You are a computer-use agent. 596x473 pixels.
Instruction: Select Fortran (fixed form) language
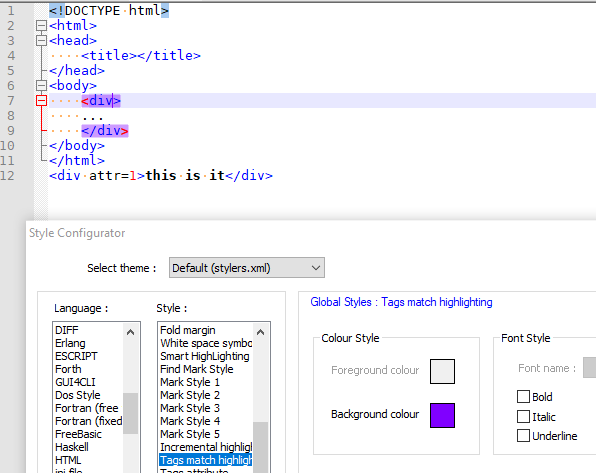[89, 421]
